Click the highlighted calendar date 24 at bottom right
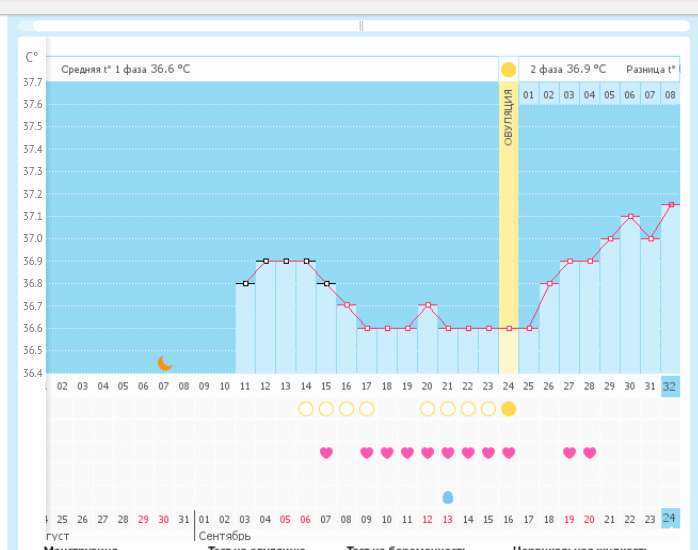Viewport: 698px width, 550px height. pos(670,518)
